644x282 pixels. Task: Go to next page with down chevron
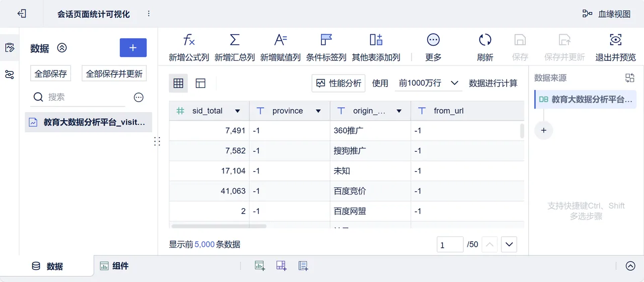[x=509, y=245]
